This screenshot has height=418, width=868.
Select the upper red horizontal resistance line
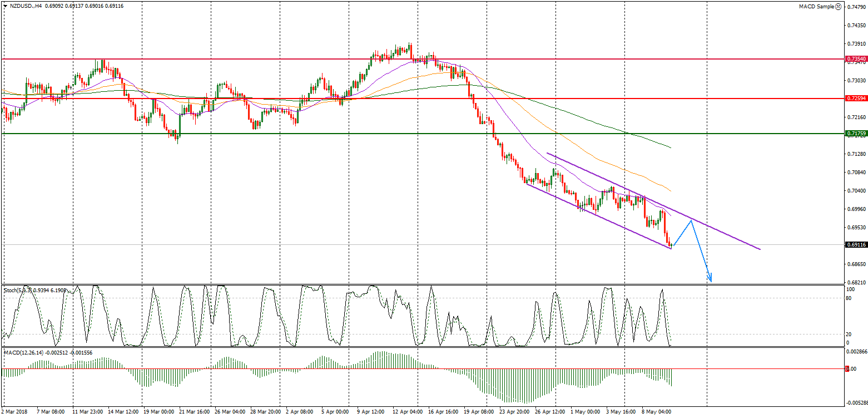tap(222, 58)
